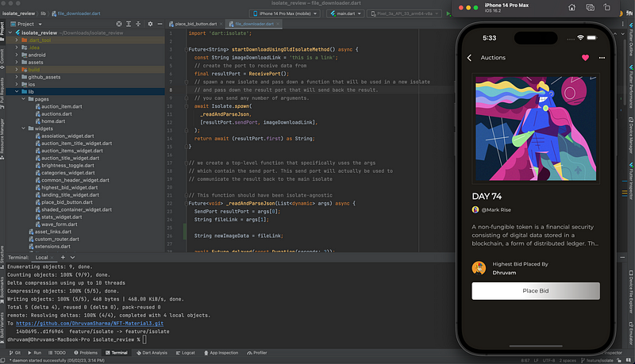Expand the github_assets folder
Image resolution: width=635 pixels, height=364 pixels.
17,77
